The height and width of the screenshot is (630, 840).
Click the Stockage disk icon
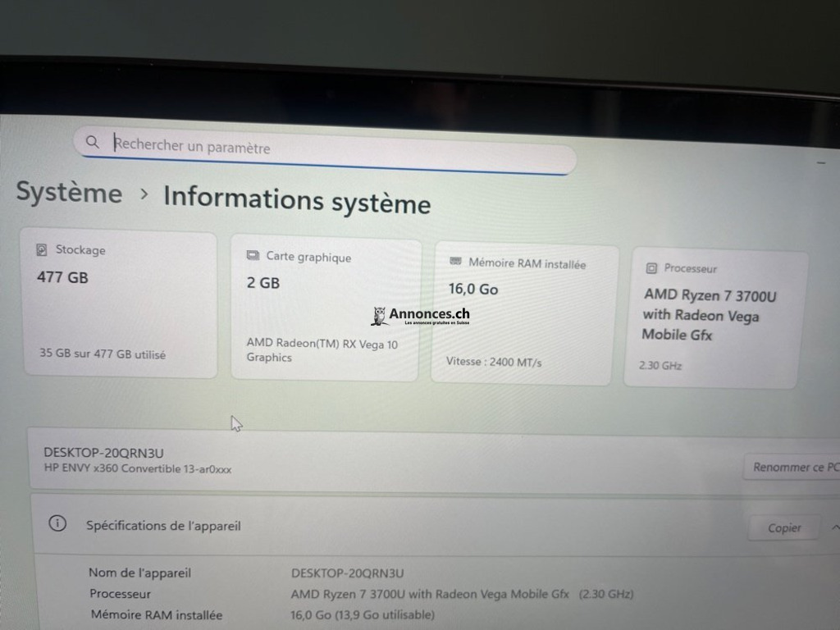[42, 249]
